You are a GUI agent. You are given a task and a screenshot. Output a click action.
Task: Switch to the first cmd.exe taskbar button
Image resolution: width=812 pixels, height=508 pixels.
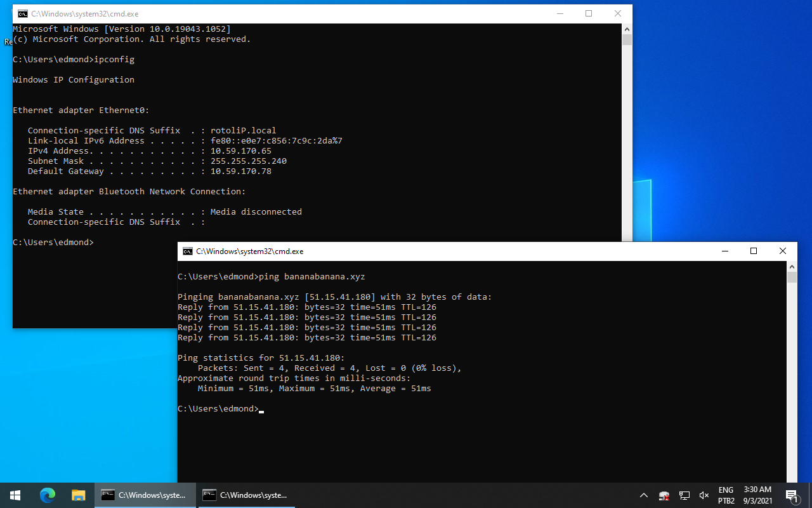145,495
